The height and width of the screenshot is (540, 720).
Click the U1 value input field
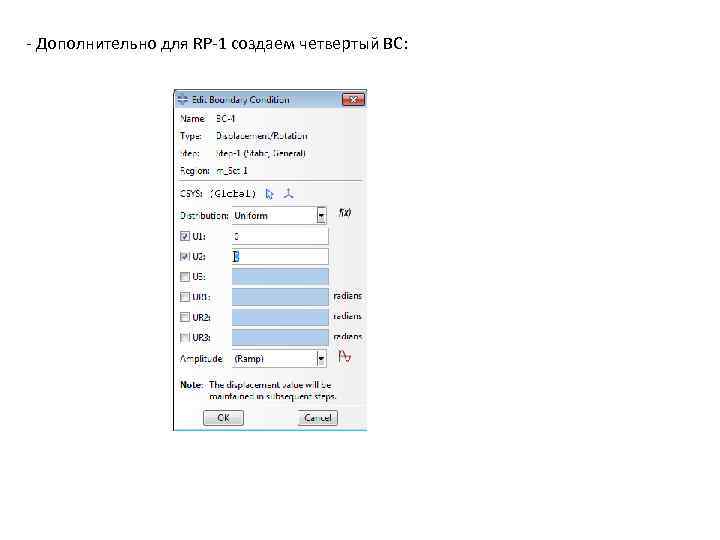coord(280,236)
